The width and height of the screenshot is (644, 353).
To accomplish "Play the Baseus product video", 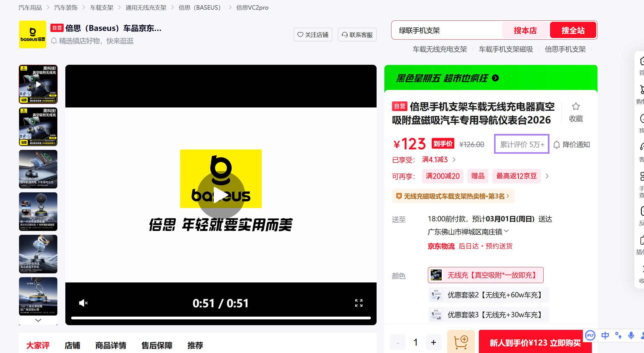I will click(x=221, y=195).
